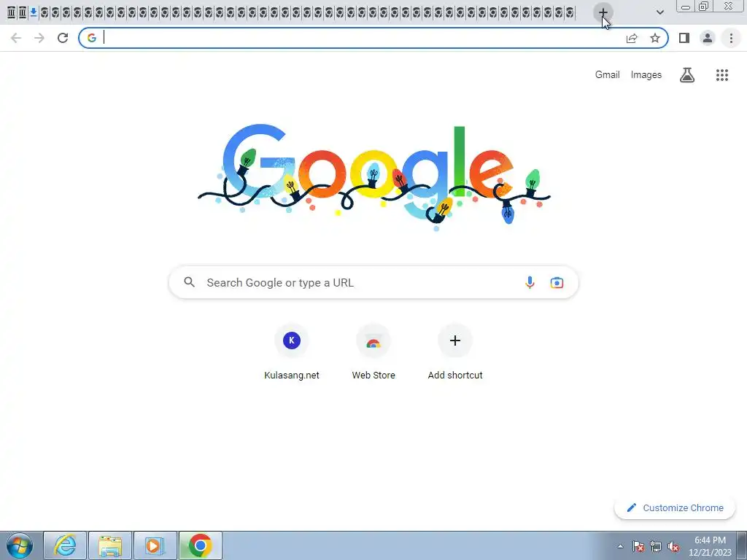The width and height of the screenshot is (747, 560).
Task: Toggle the Chrome side panel
Action: coord(684,38)
